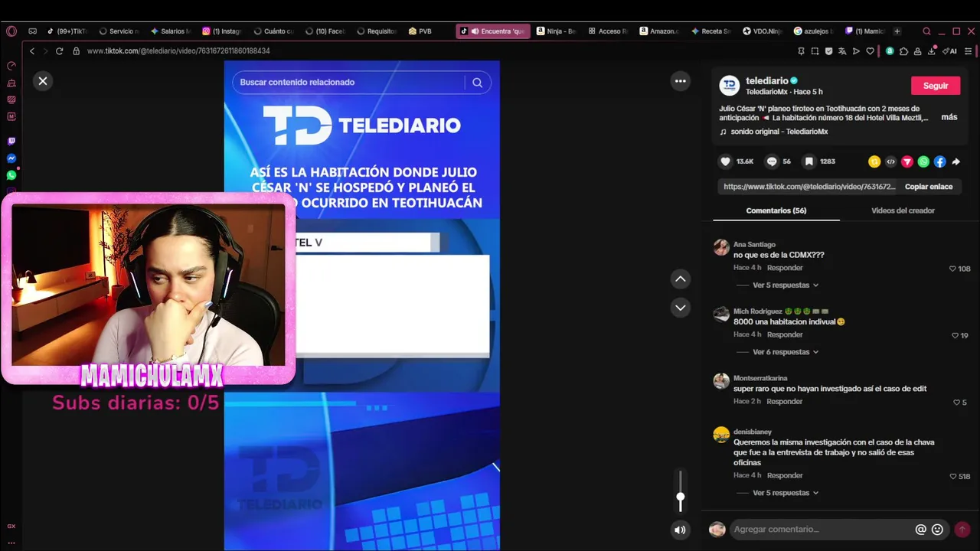
Task: Go to next video with down arrow
Action: coord(681,308)
